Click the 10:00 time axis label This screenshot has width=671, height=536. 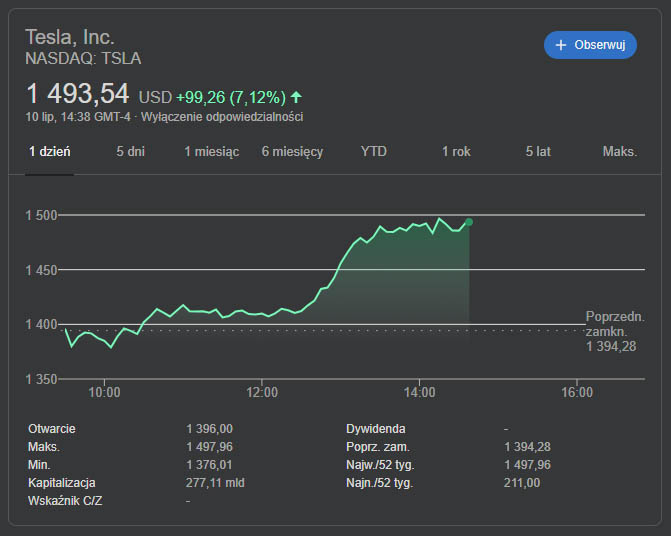(x=104, y=392)
